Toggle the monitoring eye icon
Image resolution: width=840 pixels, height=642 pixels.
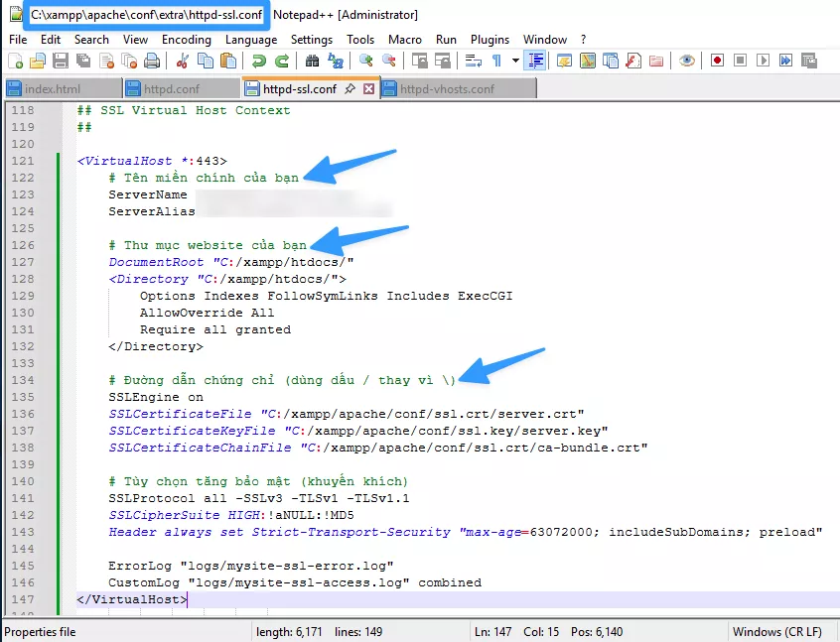[x=686, y=61]
